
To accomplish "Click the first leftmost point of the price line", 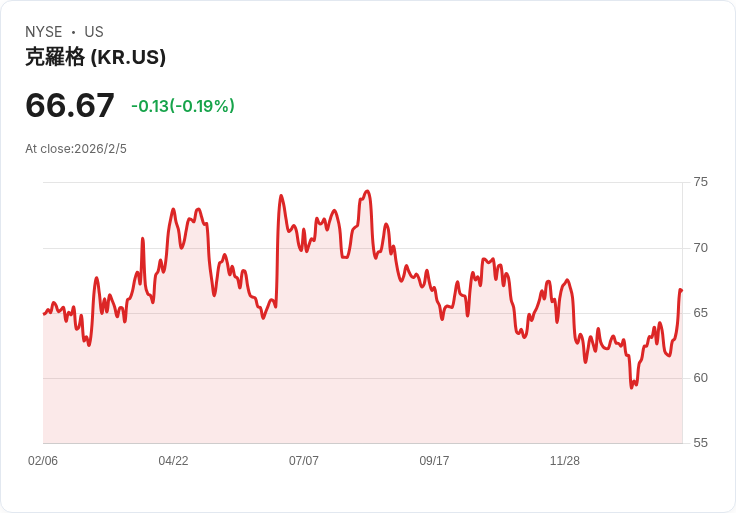I will point(44,314).
